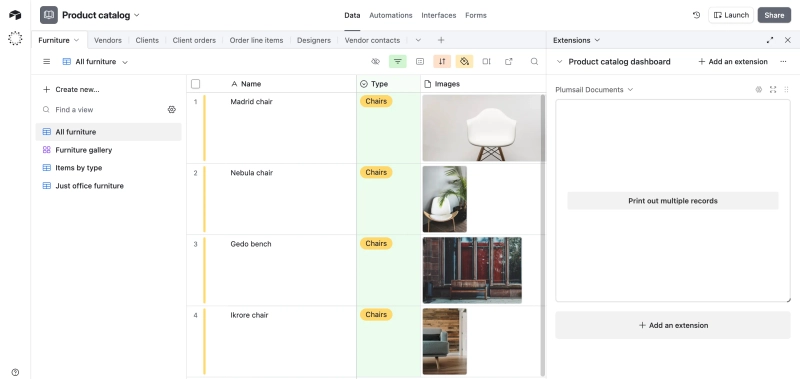The height and width of the screenshot is (379, 800).
Task: Click the Type column header
Action: 388,84
